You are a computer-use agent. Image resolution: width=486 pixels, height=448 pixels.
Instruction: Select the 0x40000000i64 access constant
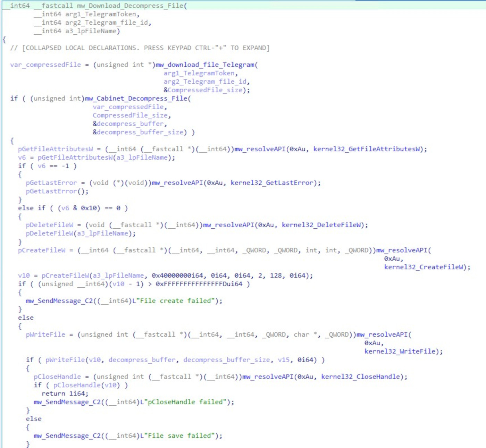(x=177, y=276)
